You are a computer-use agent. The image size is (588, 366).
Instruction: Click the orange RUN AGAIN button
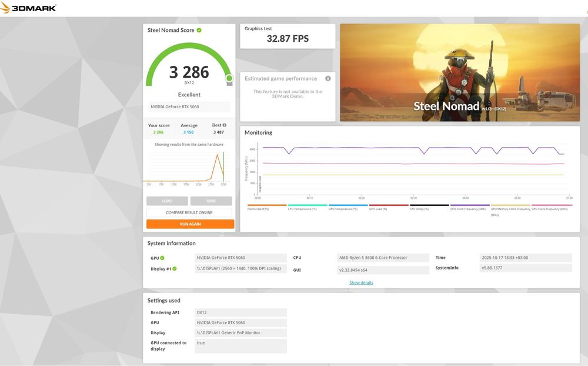point(191,224)
